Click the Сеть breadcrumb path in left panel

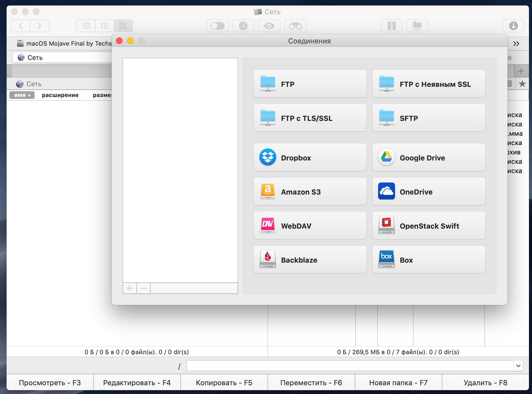click(x=29, y=84)
